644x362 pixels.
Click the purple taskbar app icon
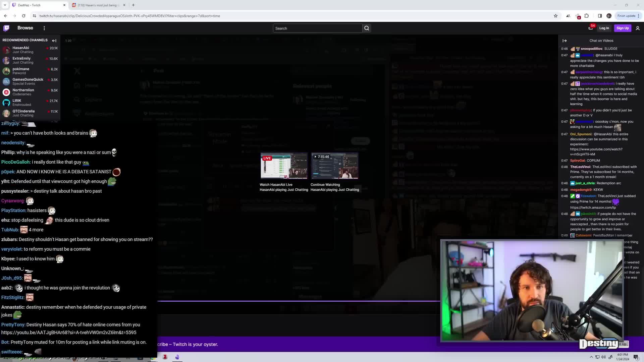[x=177, y=357]
